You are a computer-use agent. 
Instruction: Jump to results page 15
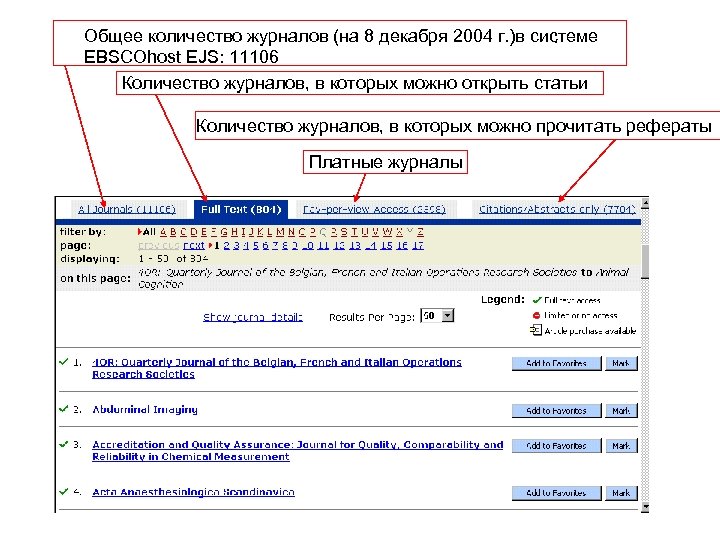[x=387, y=246]
